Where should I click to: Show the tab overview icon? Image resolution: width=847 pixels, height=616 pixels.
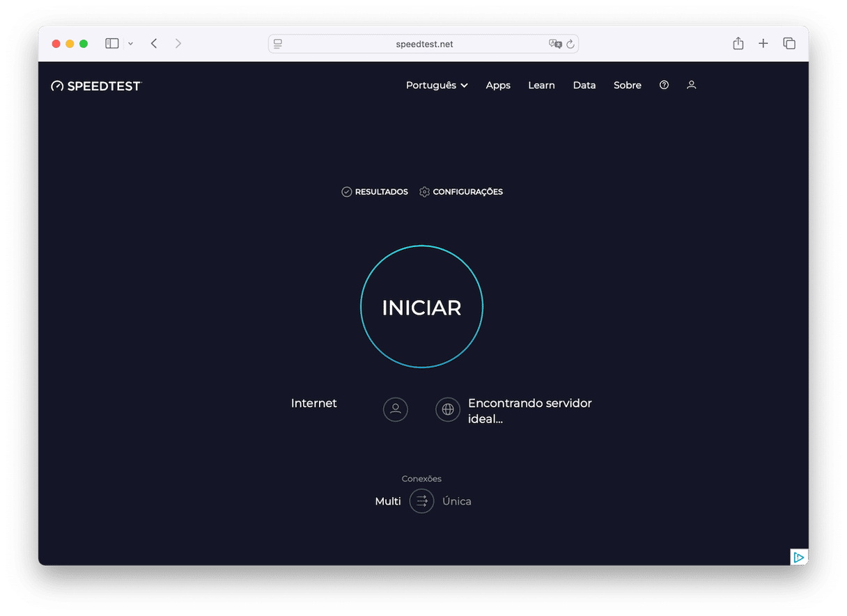[x=789, y=44]
